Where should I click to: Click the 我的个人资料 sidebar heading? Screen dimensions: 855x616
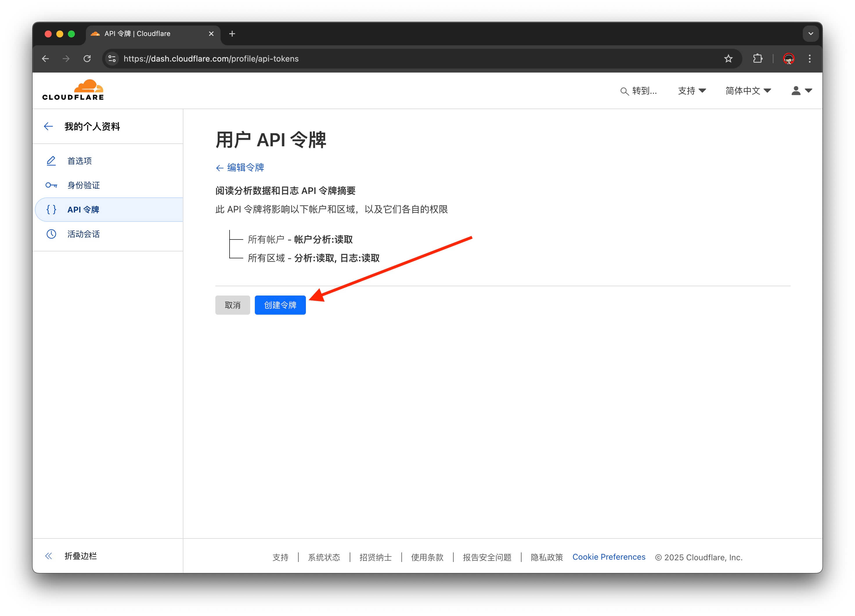coord(92,126)
